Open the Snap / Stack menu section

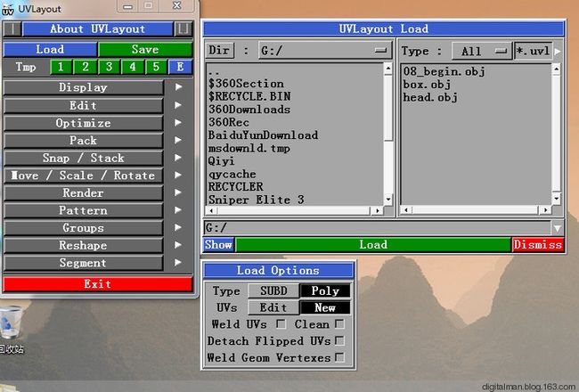84,158
